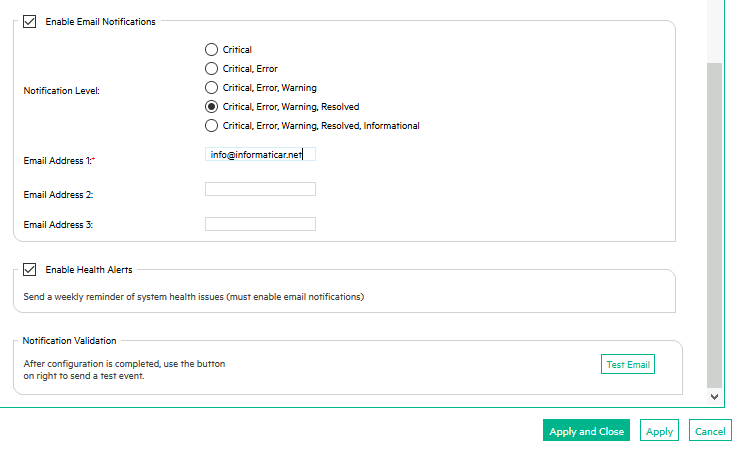Choose Critical, Error notification level
Screen dimensions: 736x452
212,69
